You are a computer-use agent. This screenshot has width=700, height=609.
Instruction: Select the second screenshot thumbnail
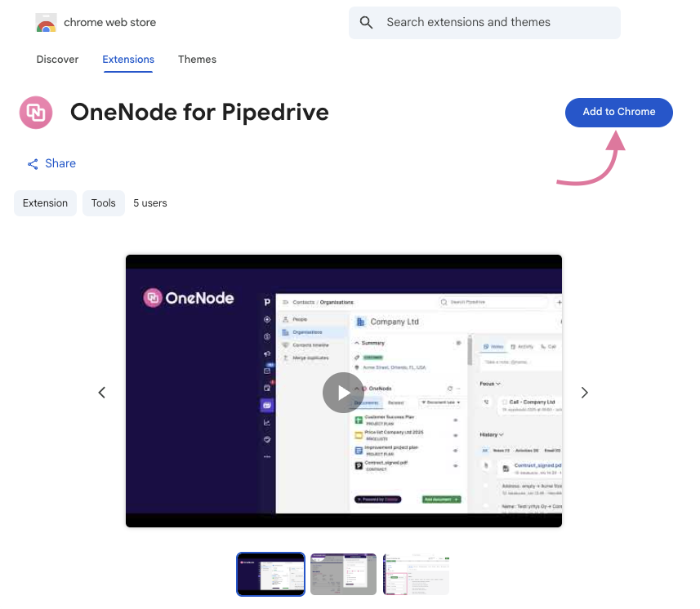pos(343,574)
